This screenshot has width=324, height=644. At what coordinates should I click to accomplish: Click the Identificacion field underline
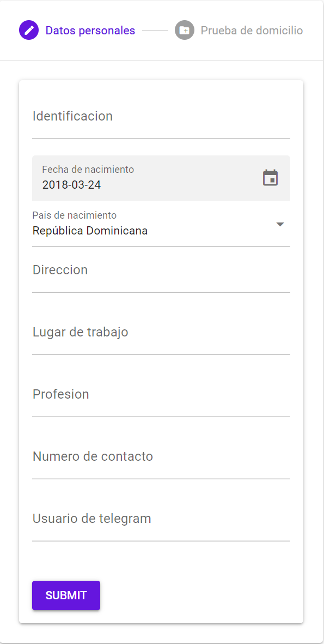point(161,139)
